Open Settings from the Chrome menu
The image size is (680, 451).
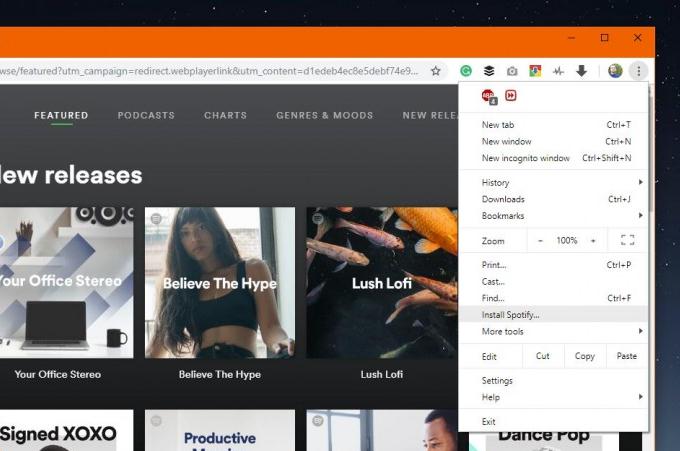point(553,380)
